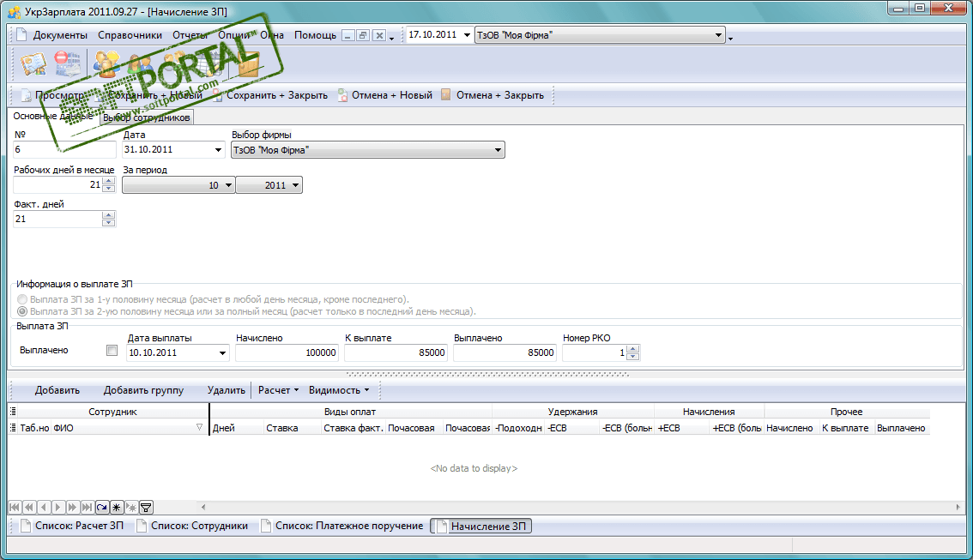This screenshot has width=973, height=560.
Task: Expand the Расчет dropdown menu
Action: pos(279,390)
